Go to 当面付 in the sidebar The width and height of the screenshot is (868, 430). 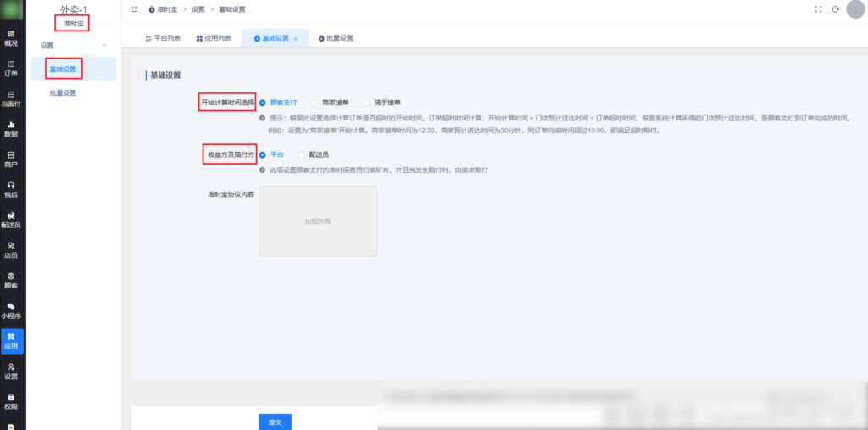(11, 98)
